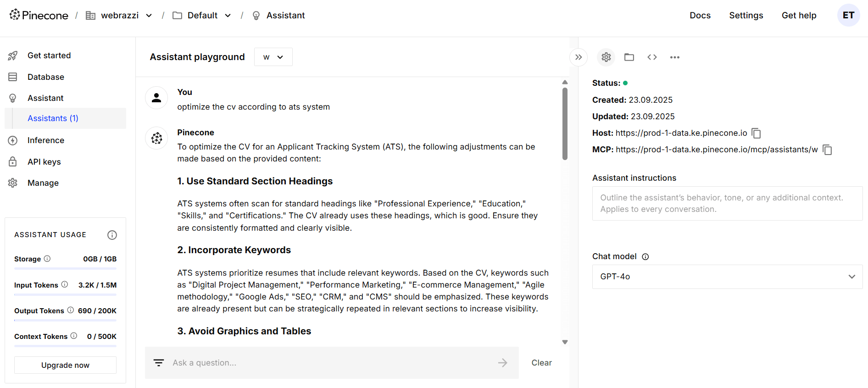Click the settings gear icon in right panel

coord(606,57)
